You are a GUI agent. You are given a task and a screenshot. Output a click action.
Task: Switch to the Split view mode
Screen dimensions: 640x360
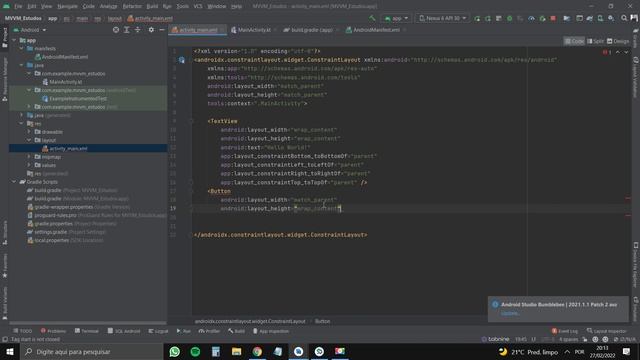(x=595, y=41)
